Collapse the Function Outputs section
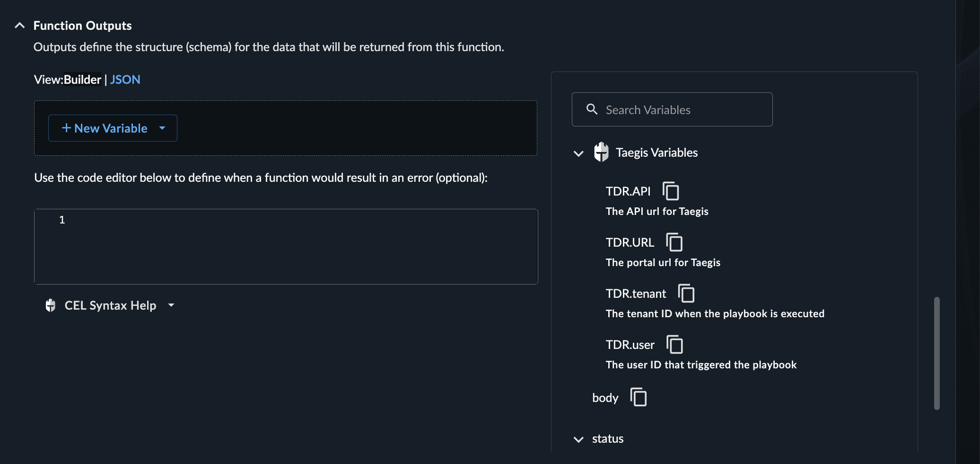980x464 pixels. (x=19, y=26)
